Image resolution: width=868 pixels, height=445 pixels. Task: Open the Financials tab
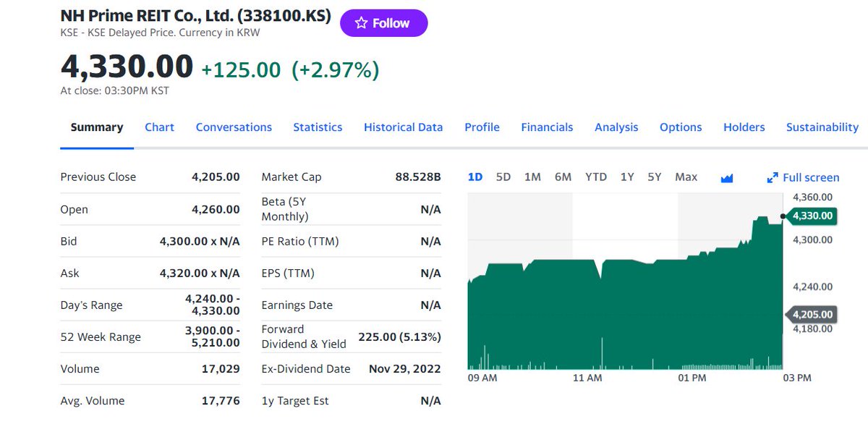(547, 127)
